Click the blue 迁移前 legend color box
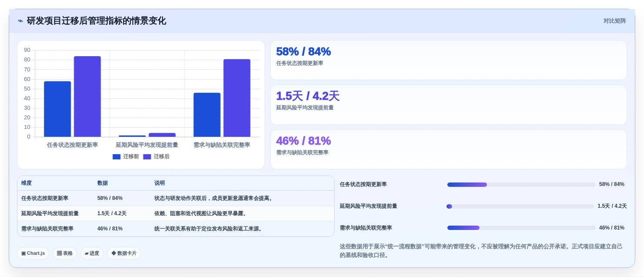Screen dimensions: 644x277 pos(117,157)
